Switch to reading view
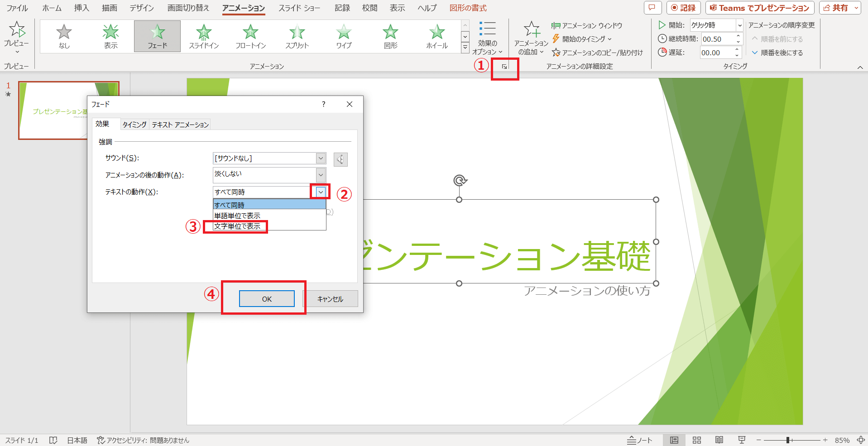 coord(719,440)
